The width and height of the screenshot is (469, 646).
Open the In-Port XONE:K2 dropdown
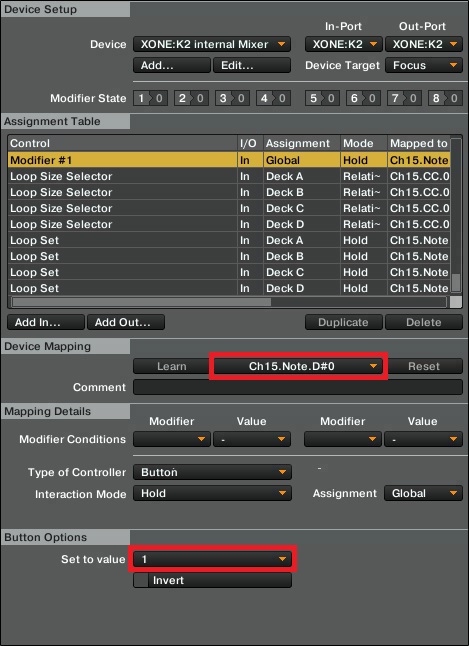pyautogui.click(x=344, y=44)
